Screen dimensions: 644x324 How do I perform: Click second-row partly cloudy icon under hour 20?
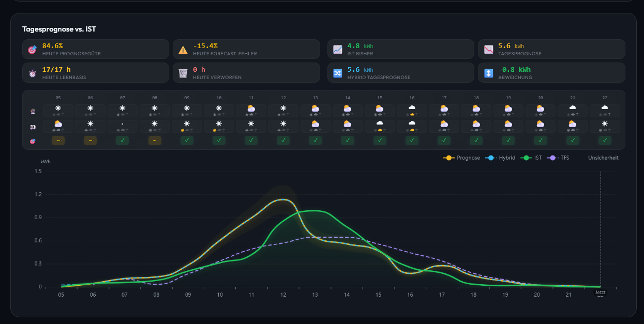coord(541,124)
